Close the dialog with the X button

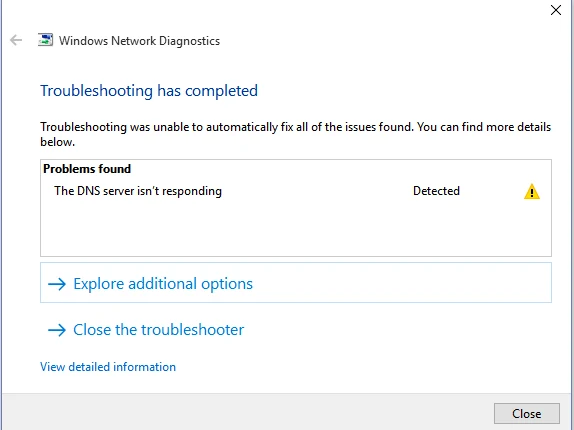[556, 10]
